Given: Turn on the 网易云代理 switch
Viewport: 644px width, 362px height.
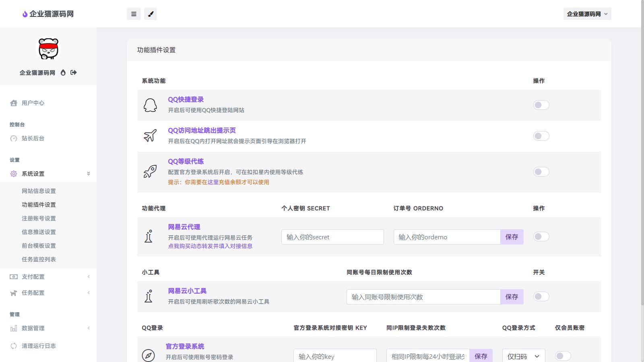Looking at the screenshot, I should tap(541, 237).
